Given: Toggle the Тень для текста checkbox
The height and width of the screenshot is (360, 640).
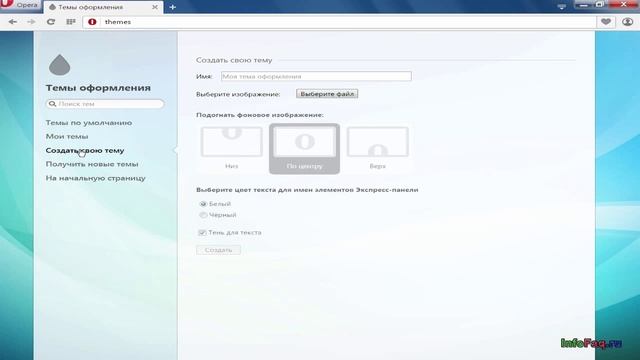Looking at the screenshot, I should (202, 232).
